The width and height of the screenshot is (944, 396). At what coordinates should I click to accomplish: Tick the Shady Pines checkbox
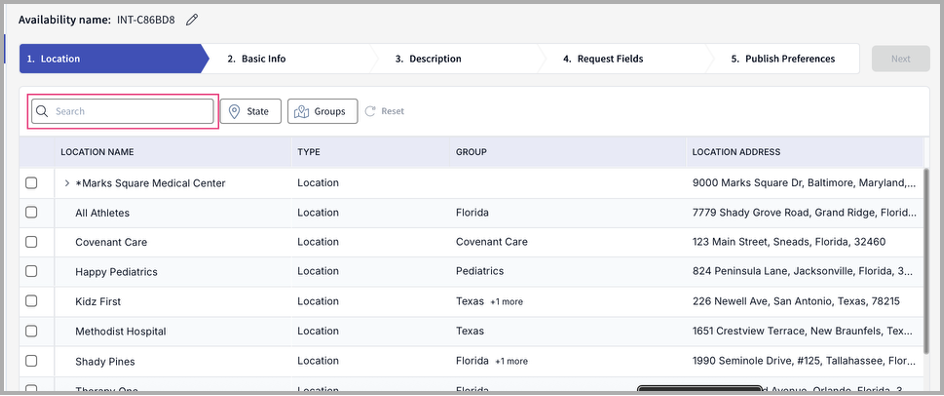[x=31, y=361]
